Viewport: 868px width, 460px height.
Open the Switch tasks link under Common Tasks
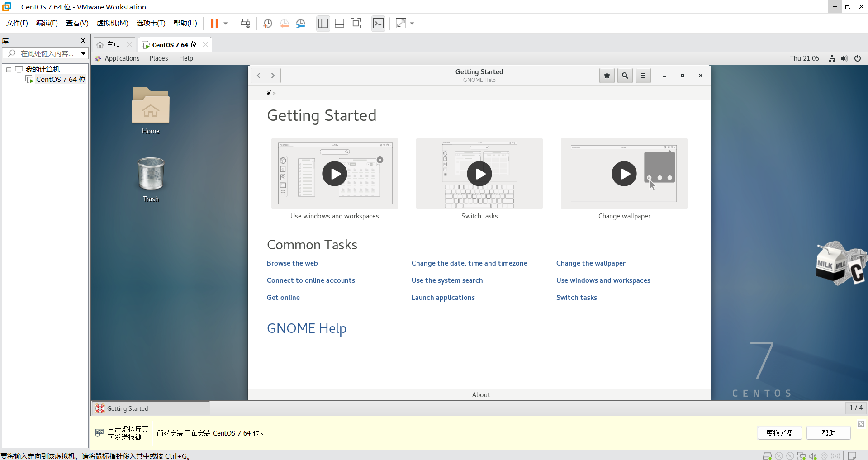577,298
